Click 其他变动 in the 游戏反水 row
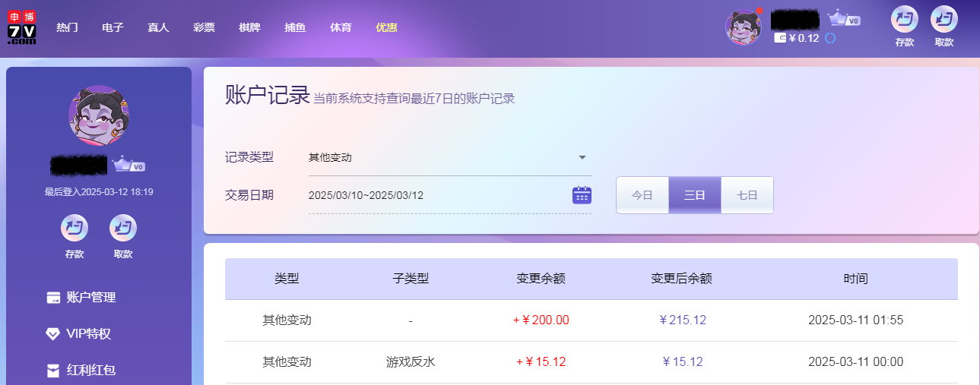The width and height of the screenshot is (980, 385). pyautogui.click(x=287, y=362)
